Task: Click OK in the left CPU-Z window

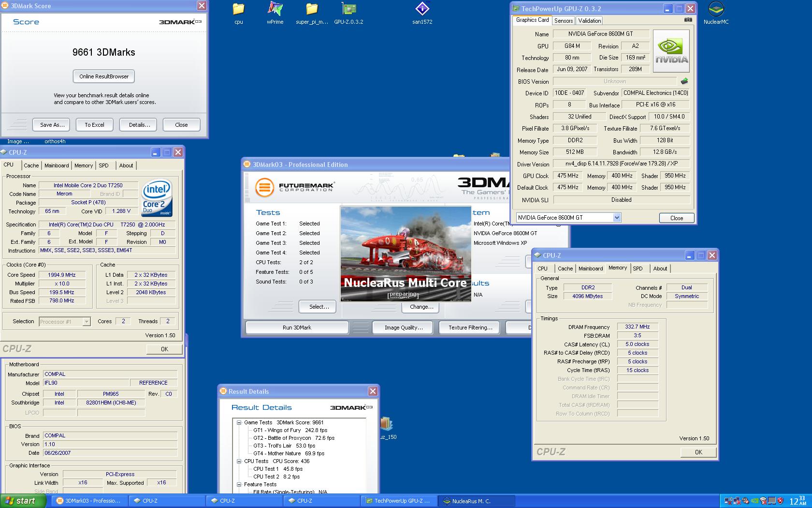Action: 164,349
